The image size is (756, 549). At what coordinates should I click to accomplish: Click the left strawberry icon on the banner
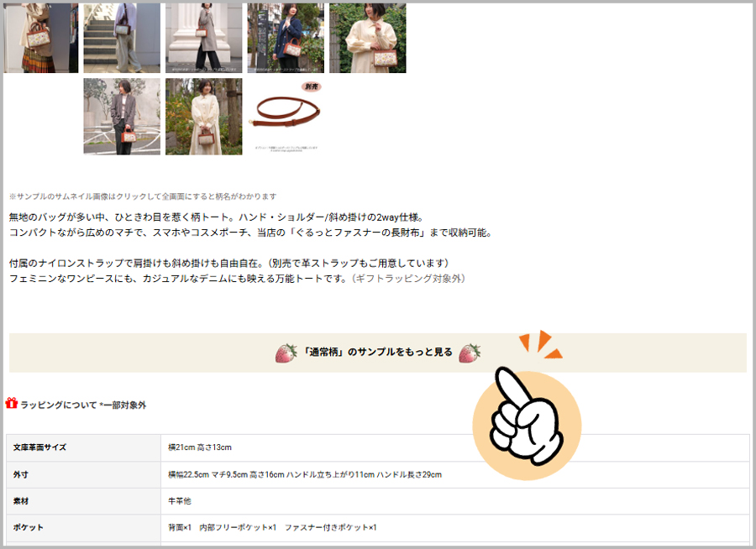coord(286,353)
